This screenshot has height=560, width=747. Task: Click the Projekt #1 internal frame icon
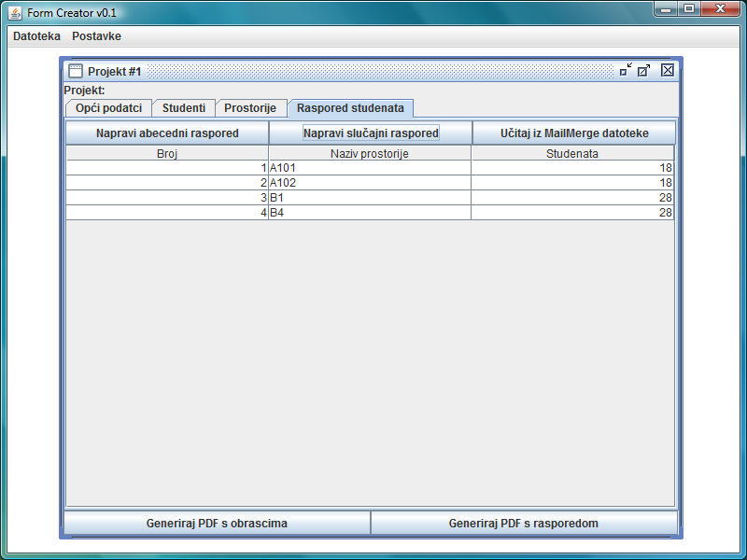[x=76, y=71]
